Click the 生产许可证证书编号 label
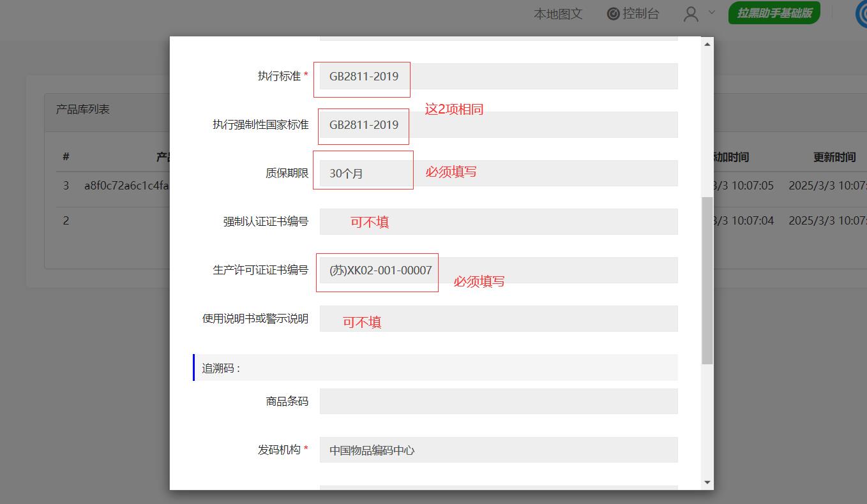Screen dimensions: 867x504 click(x=260, y=270)
